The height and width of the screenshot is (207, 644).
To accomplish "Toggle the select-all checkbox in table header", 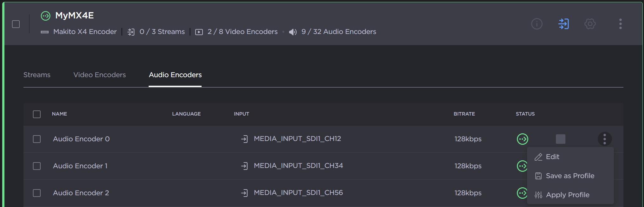I will pyautogui.click(x=37, y=114).
